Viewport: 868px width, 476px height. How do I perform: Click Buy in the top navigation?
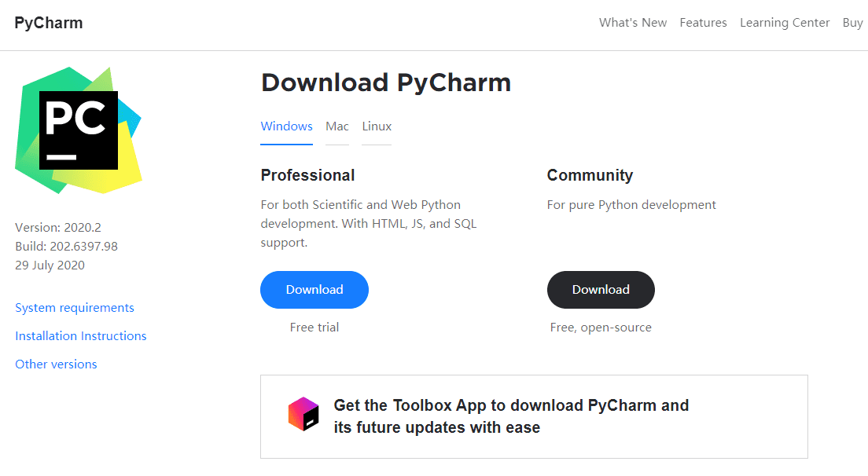[852, 23]
